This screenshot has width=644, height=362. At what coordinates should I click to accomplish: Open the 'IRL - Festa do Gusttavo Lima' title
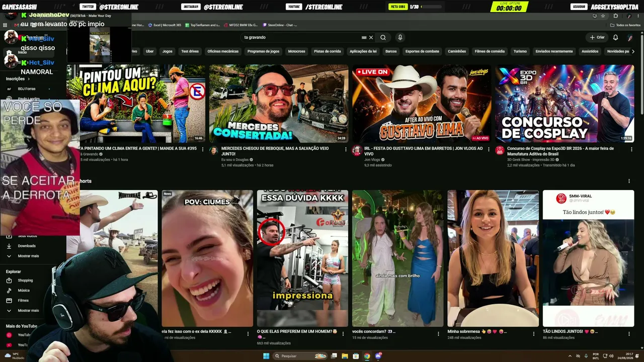(423, 151)
